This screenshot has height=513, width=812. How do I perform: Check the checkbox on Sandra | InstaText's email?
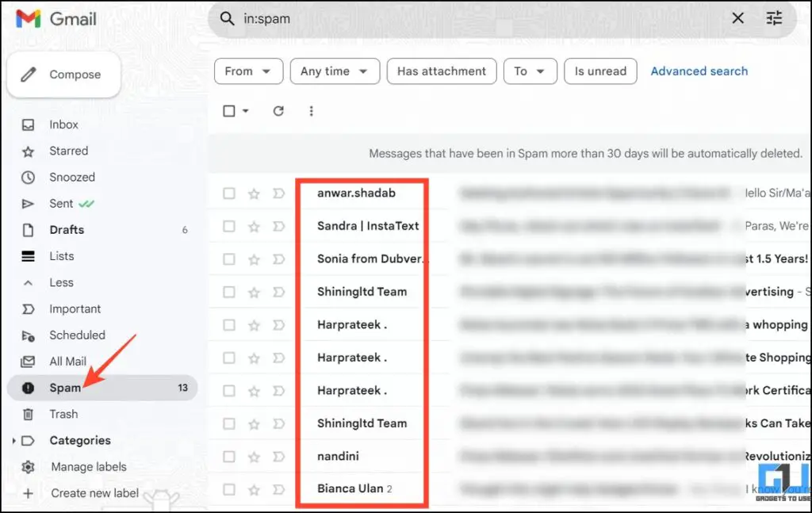pyautogui.click(x=229, y=225)
